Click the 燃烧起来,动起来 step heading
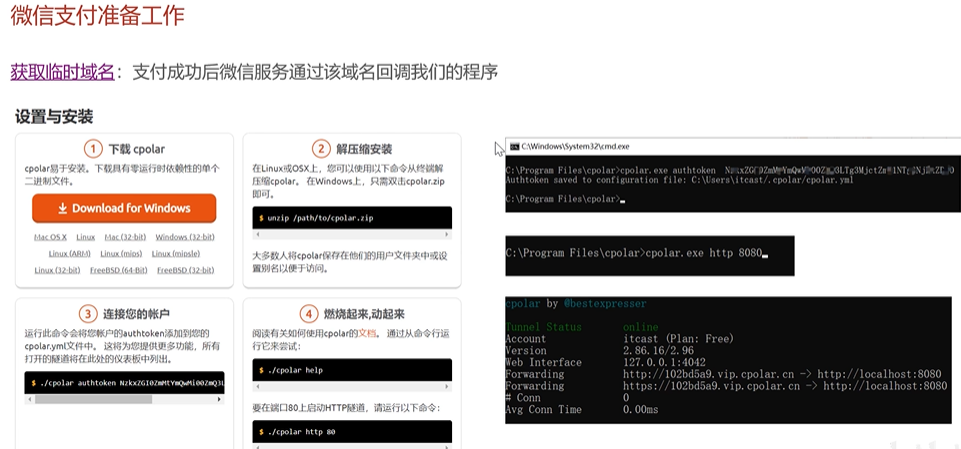 [x=364, y=314]
